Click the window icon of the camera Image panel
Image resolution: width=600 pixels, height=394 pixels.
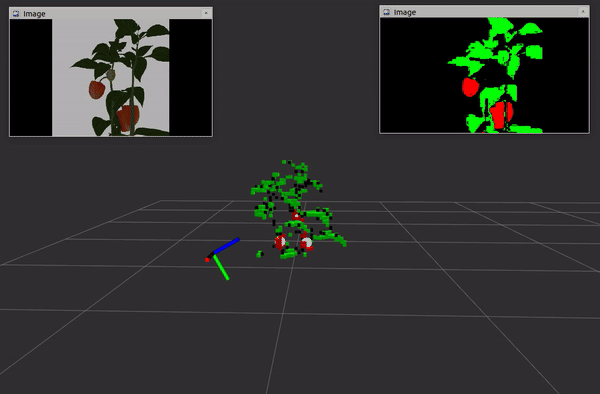click(x=16, y=14)
